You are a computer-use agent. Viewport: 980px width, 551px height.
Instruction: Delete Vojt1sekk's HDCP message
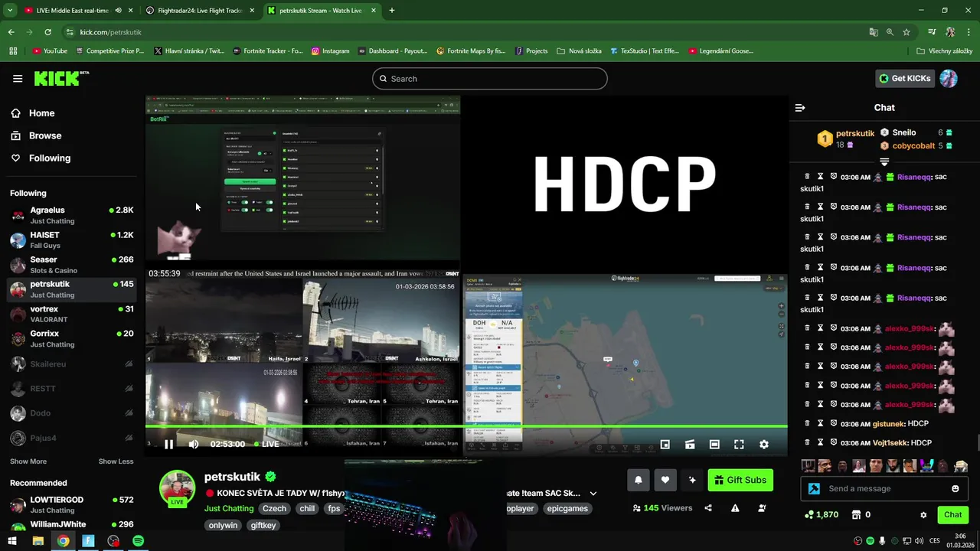pos(807,442)
